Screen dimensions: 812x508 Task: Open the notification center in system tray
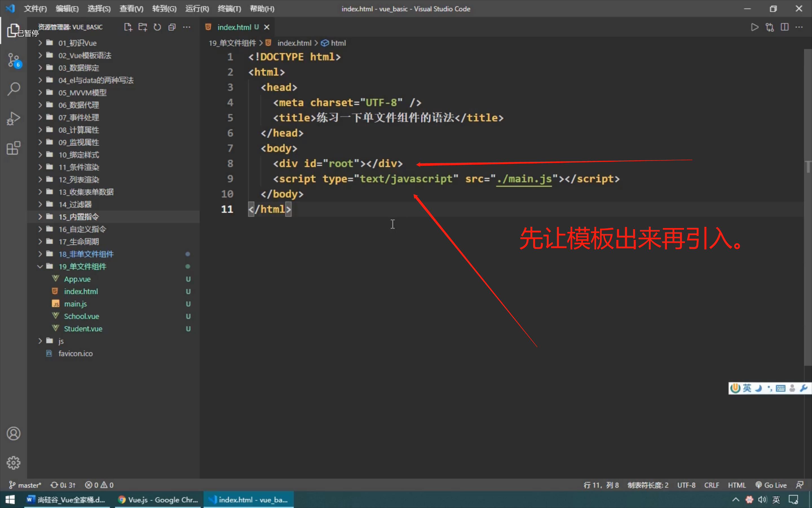794,500
